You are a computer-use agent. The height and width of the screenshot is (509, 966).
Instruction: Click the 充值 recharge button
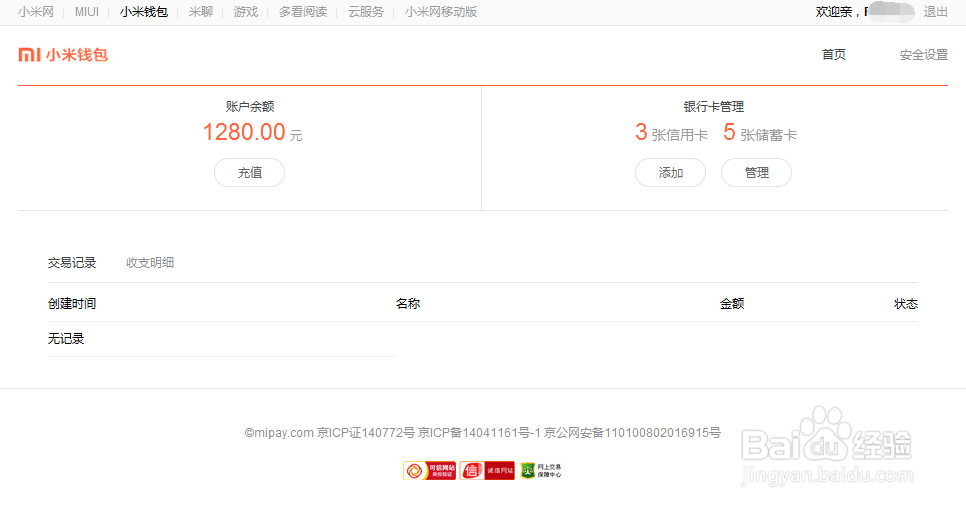(x=250, y=173)
